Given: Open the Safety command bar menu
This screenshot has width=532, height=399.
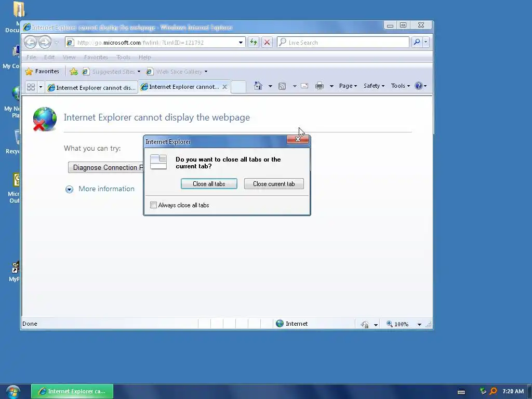Looking at the screenshot, I should click(x=374, y=86).
